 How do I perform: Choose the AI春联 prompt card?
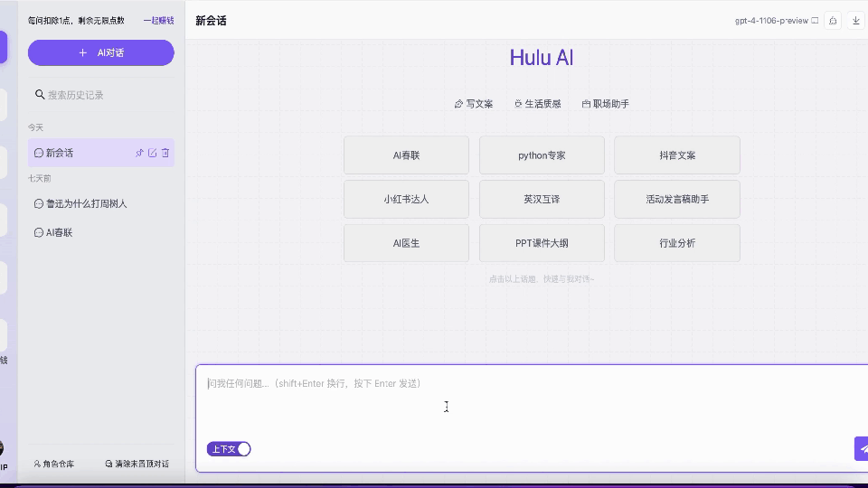point(406,155)
